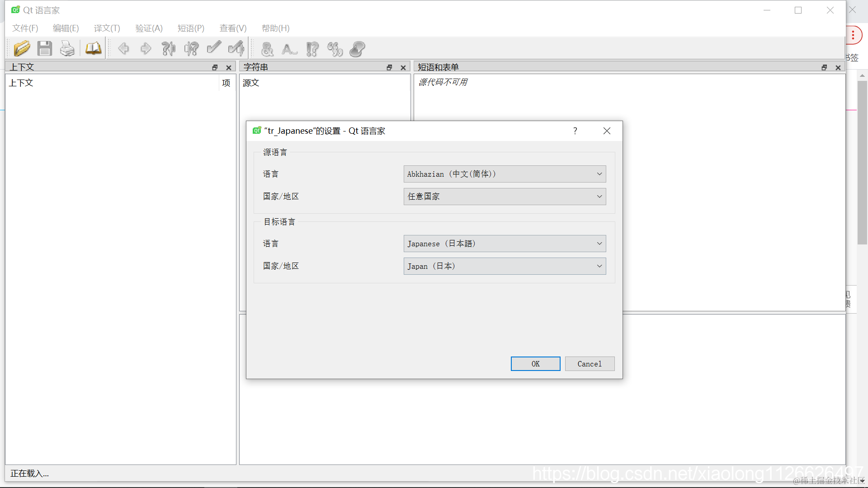Open the 短语(P) menu

[x=191, y=28]
